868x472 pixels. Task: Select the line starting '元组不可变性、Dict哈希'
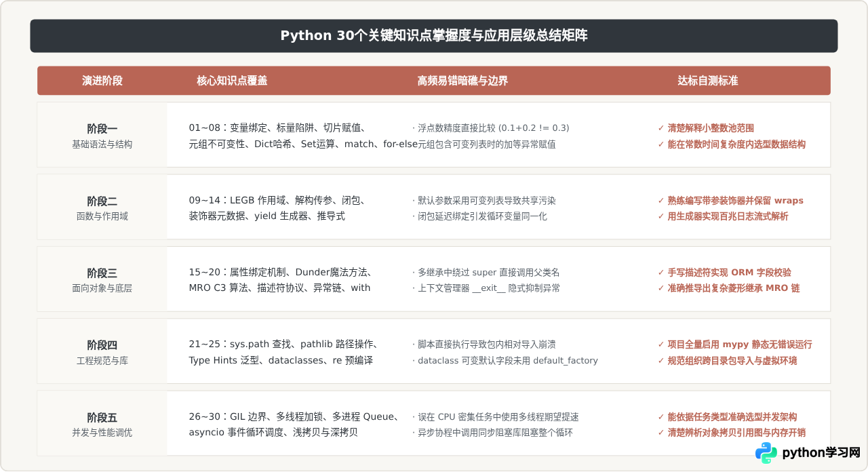click(x=303, y=144)
